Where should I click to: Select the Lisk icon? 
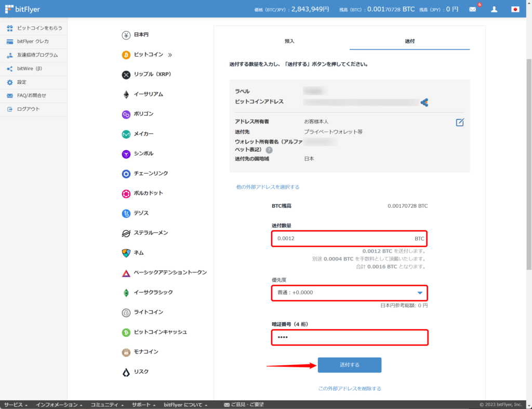point(126,372)
